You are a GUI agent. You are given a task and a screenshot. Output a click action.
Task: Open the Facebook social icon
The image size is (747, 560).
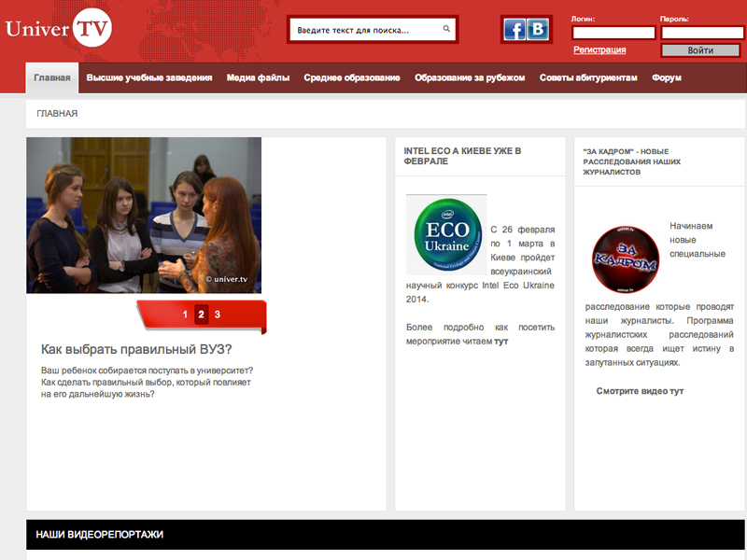pyautogui.click(x=514, y=30)
